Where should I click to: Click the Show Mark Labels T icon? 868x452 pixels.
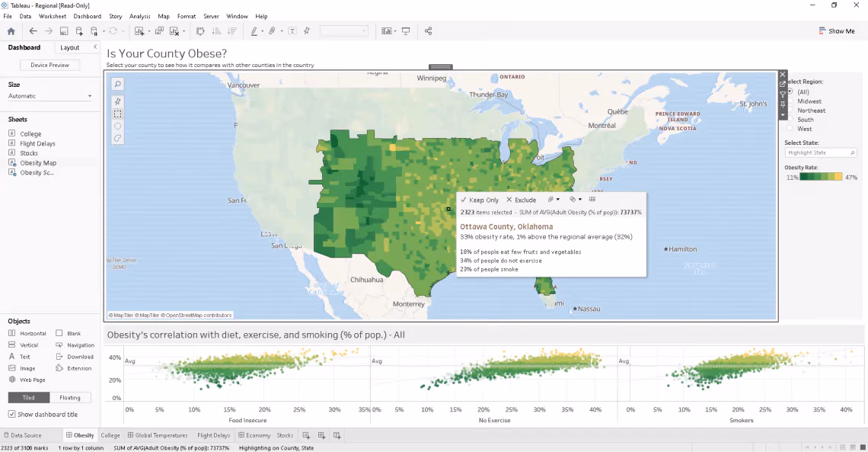click(292, 31)
